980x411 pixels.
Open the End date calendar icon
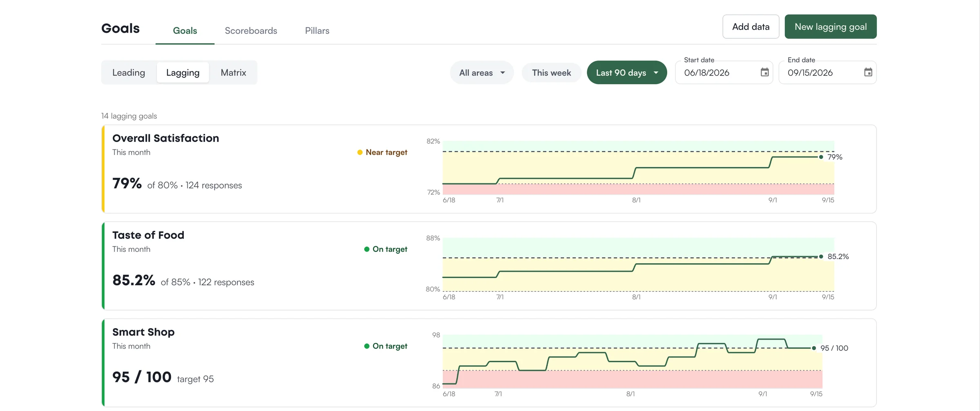[868, 72]
